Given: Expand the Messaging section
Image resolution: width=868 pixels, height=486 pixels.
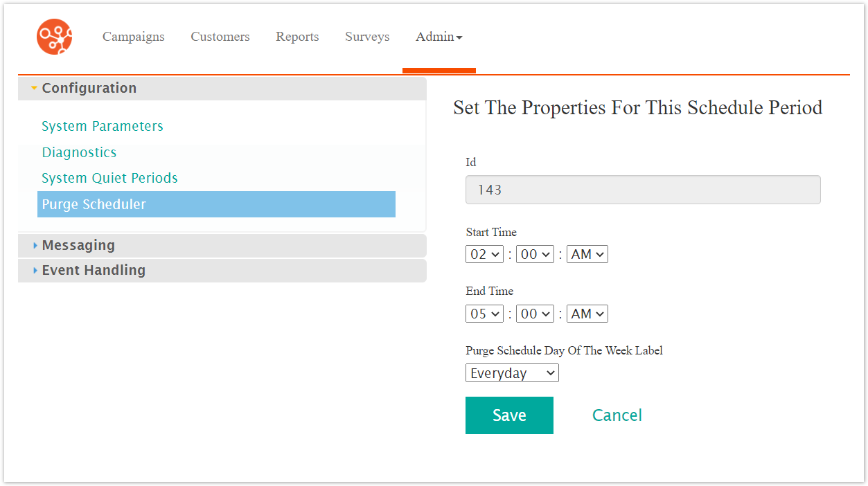Looking at the screenshot, I should coord(78,245).
